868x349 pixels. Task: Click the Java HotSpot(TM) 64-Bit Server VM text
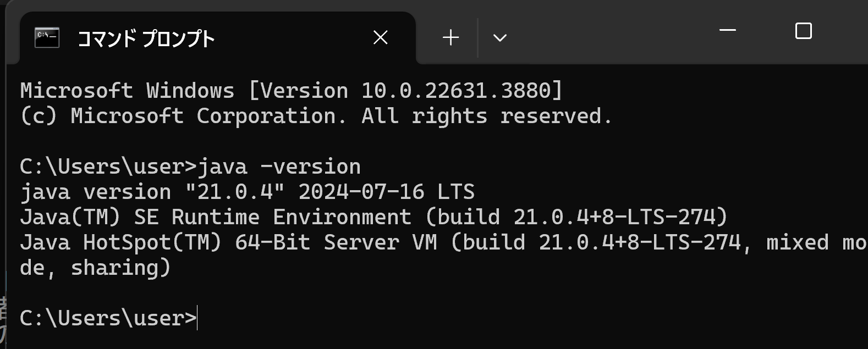[x=229, y=242]
